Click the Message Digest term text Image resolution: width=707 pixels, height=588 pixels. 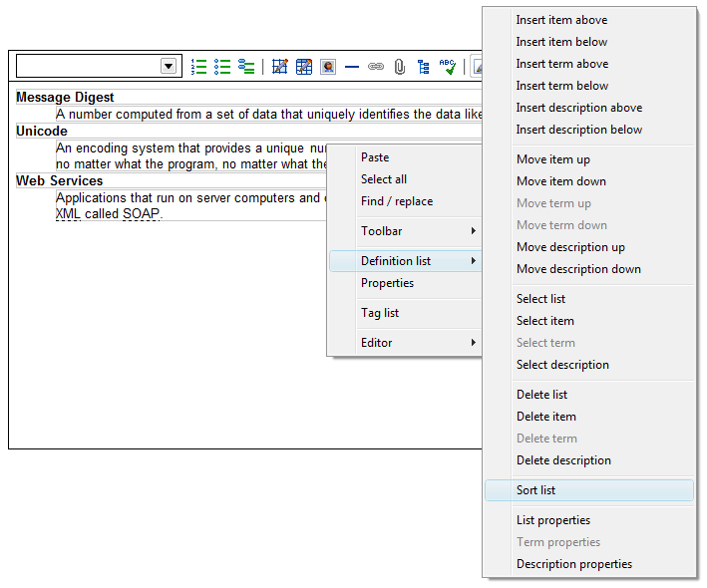click(x=65, y=98)
